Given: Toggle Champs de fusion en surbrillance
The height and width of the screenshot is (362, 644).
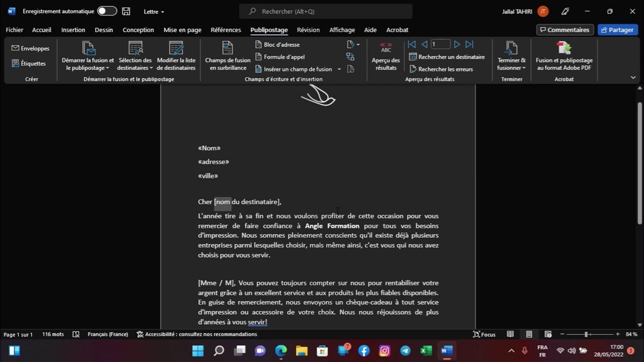Looking at the screenshot, I should click(x=227, y=56).
